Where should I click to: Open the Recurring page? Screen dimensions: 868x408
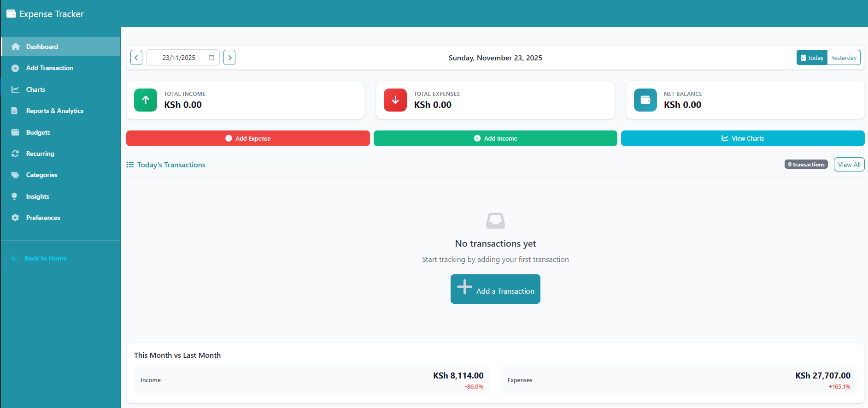click(61, 154)
